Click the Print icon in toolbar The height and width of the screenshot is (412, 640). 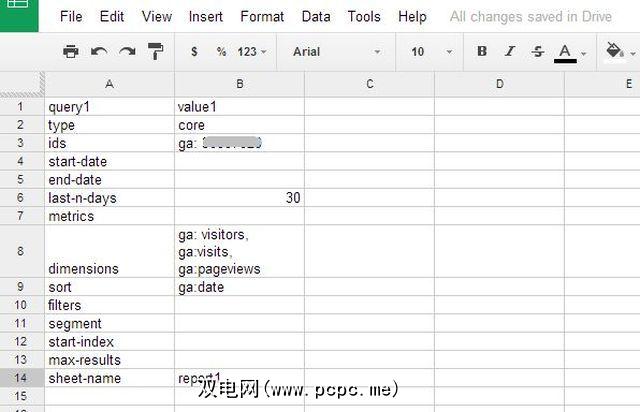point(70,51)
